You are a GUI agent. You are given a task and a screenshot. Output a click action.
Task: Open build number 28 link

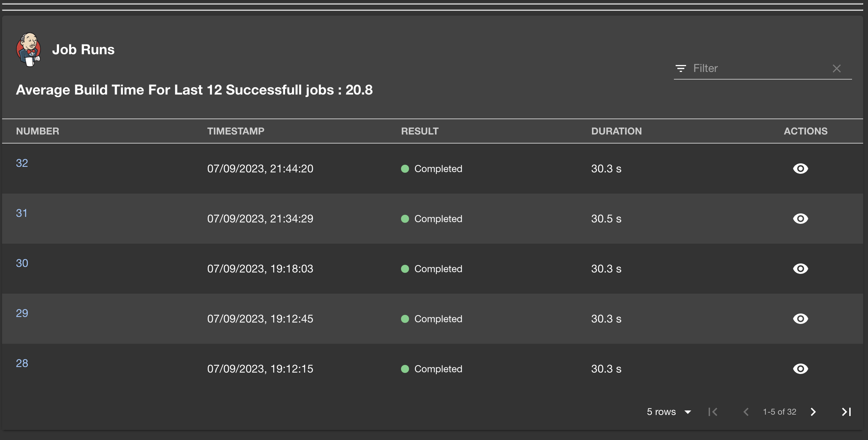(22, 363)
